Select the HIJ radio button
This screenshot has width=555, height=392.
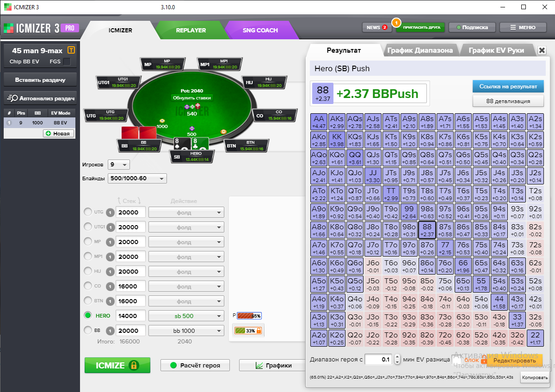point(88,271)
